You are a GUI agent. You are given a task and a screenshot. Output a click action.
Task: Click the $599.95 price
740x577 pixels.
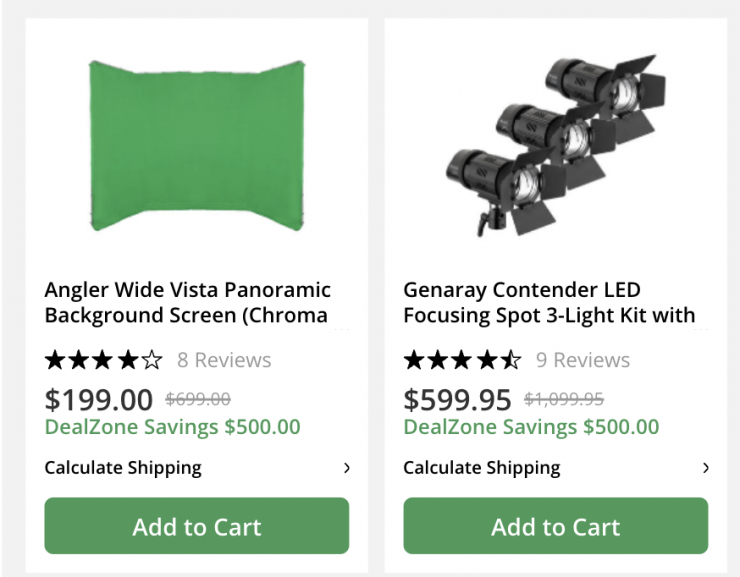(x=458, y=400)
